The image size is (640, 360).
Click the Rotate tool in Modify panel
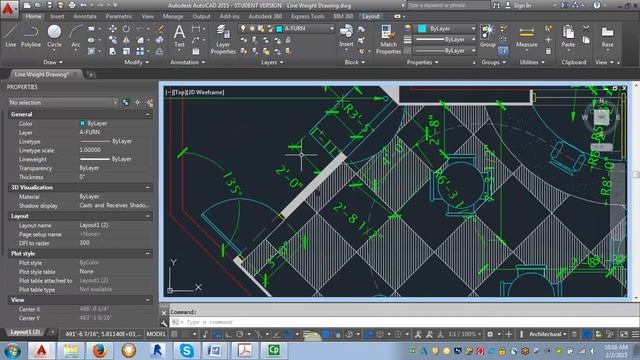click(x=126, y=29)
